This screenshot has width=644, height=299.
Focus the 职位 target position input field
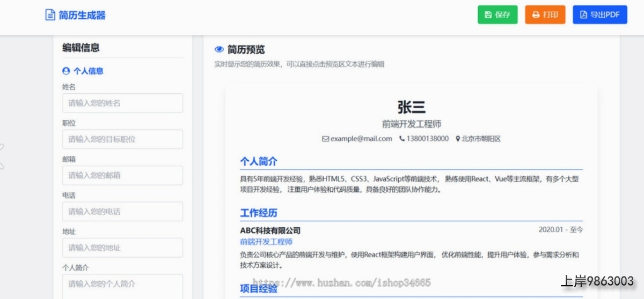(x=122, y=139)
